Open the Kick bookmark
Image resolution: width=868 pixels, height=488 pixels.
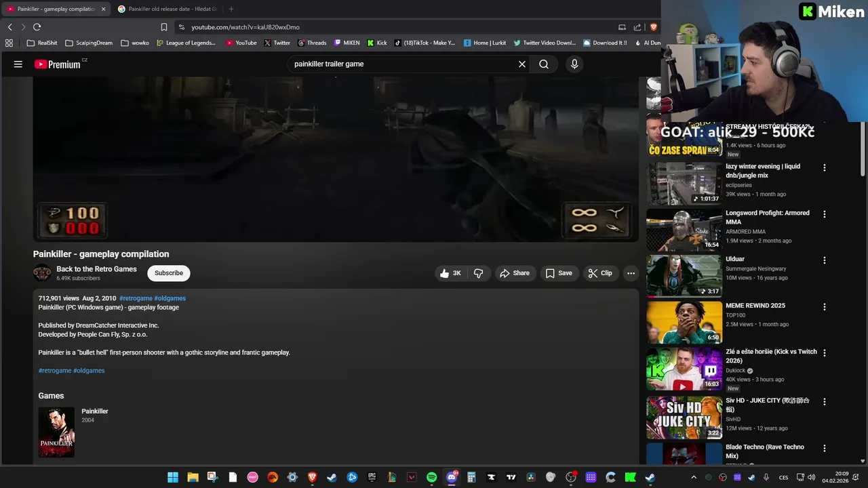(x=377, y=43)
